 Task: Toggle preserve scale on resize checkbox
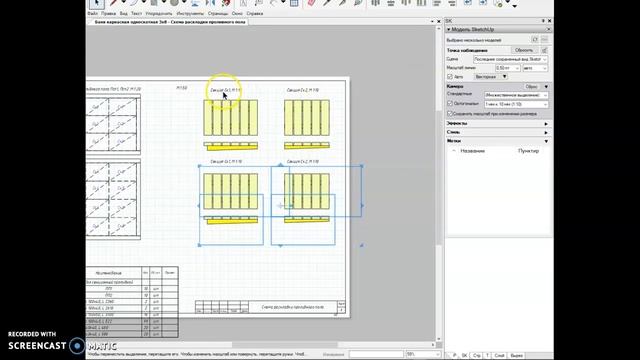coord(450,113)
